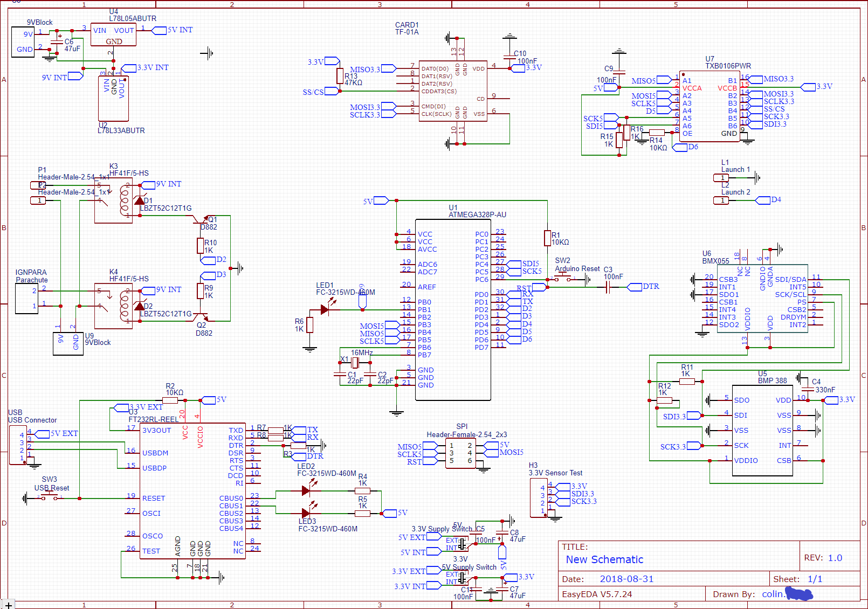Click the 'FT232RL-REEL' part name label
Viewport: 868px width, 609px height.
tap(153, 419)
